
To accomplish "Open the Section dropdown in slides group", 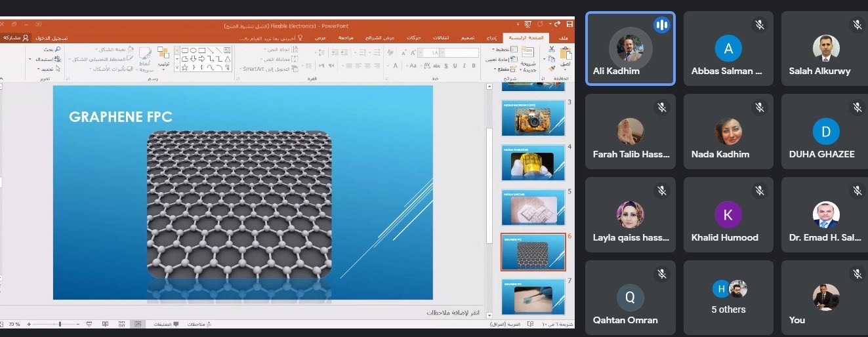I will pos(505,69).
